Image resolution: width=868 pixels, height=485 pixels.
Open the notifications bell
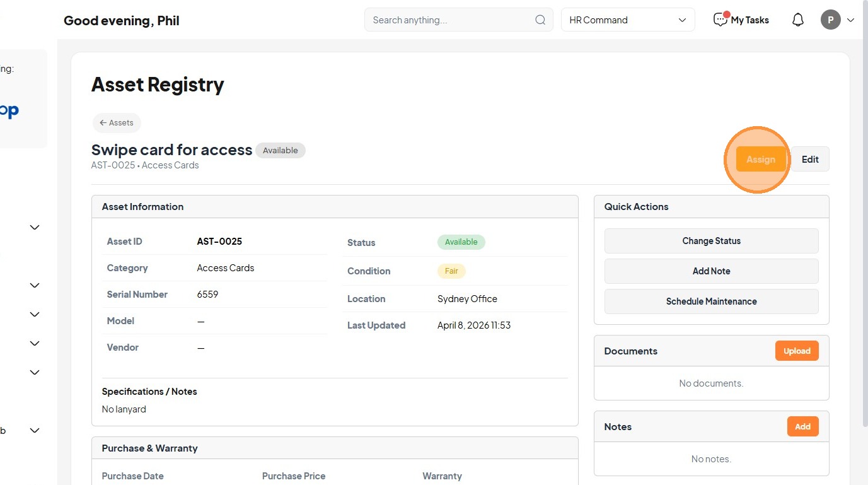(x=798, y=20)
